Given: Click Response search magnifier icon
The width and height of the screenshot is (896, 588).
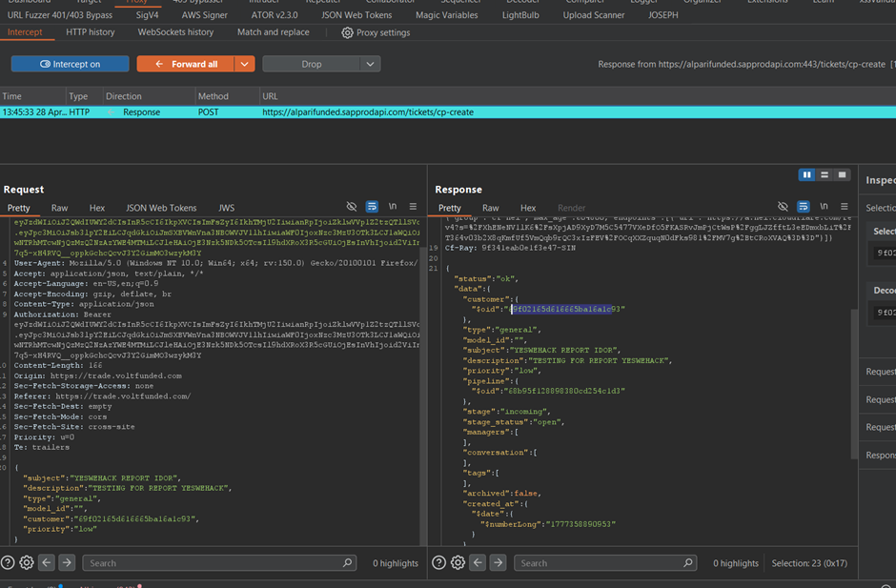Looking at the screenshot, I should point(688,563).
